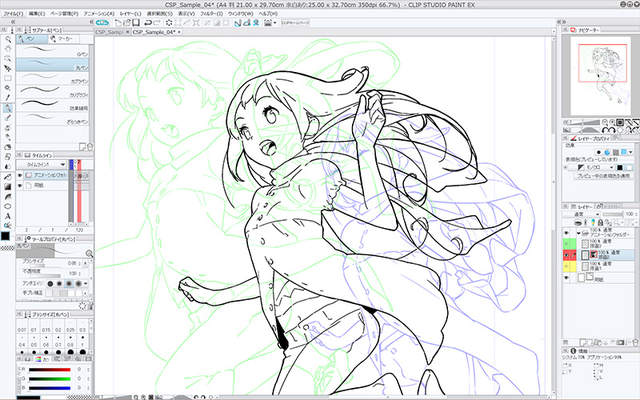
Task: Toggle visibility eye of the red-marked layer
Action: pos(566,256)
